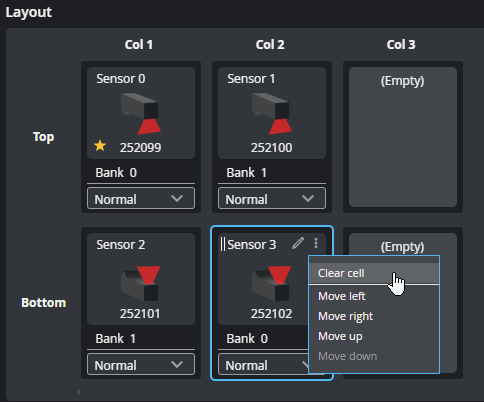Click the gold star on Sensor 0
Viewport: 484px width, 402px height.
tap(100, 146)
